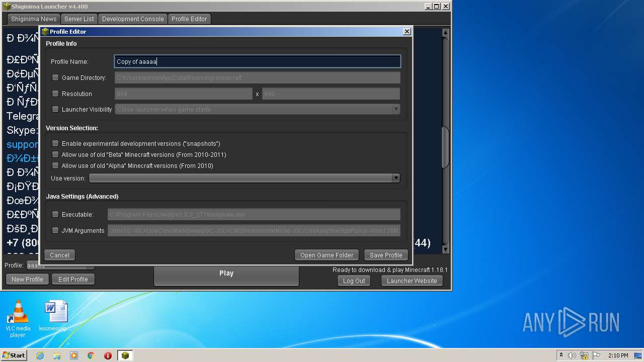Launch Google Chrome from taskbar

91,355
